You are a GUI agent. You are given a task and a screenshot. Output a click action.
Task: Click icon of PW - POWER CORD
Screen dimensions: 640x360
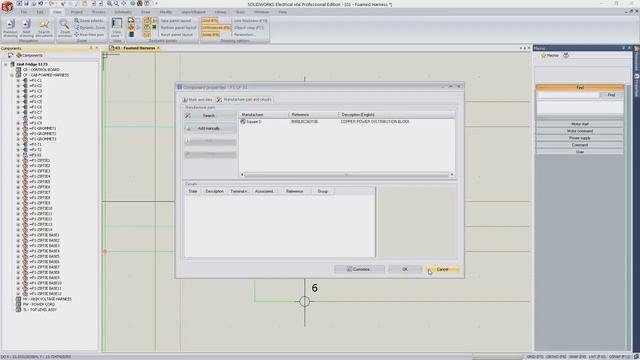tap(18, 304)
